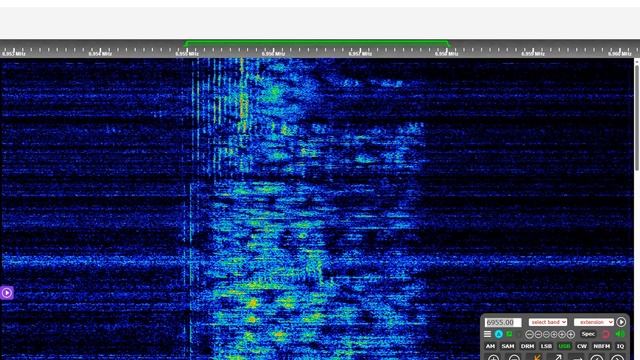Click the frequency input field showing 6955.00

click(503, 322)
